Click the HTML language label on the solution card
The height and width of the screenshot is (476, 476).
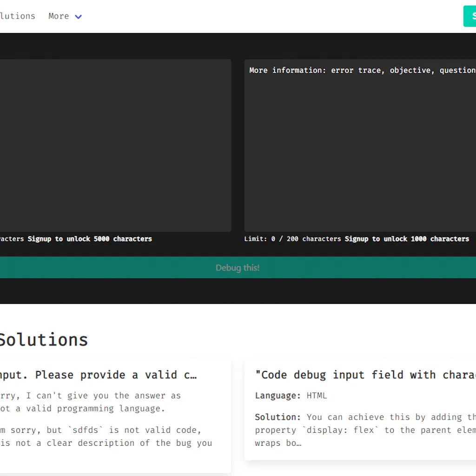pos(317,396)
